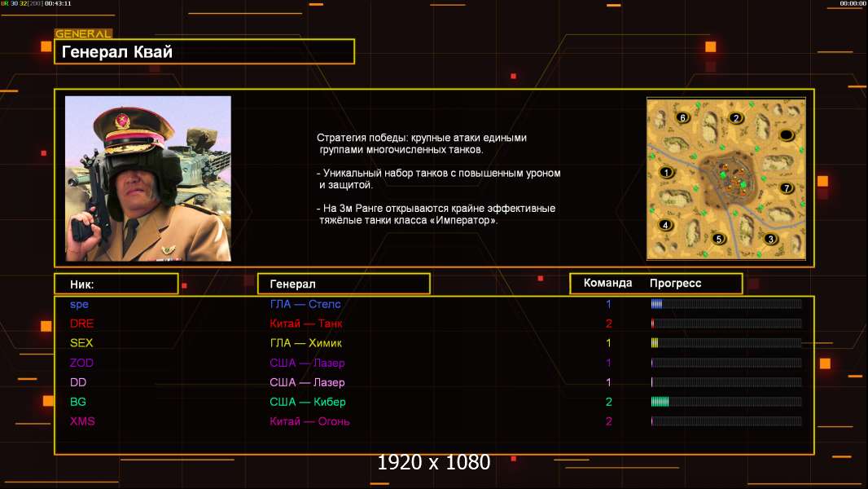Image resolution: width=868 pixels, height=489 pixels.
Task: Click ГЛА — Химик general entry
Action: tap(305, 343)
